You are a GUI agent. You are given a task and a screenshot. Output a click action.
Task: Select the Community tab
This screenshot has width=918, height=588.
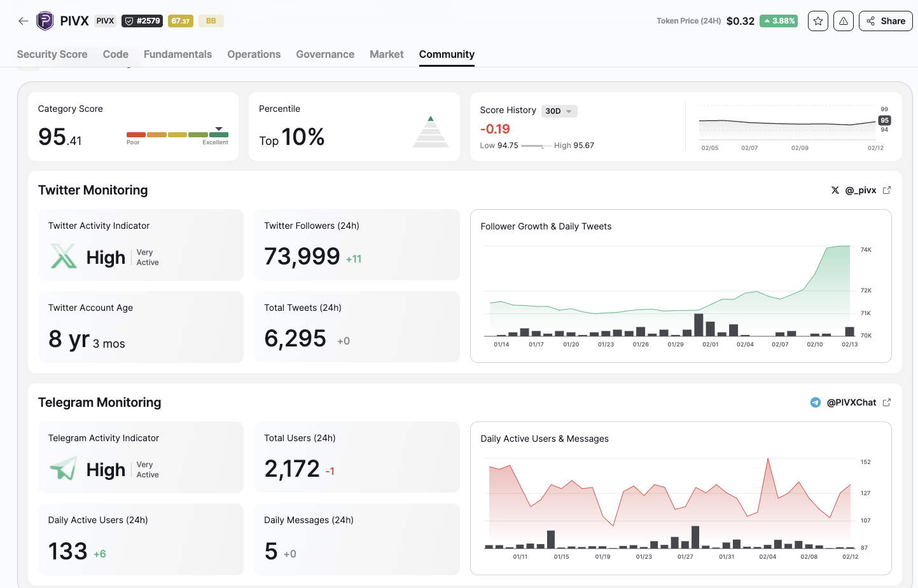447,55
